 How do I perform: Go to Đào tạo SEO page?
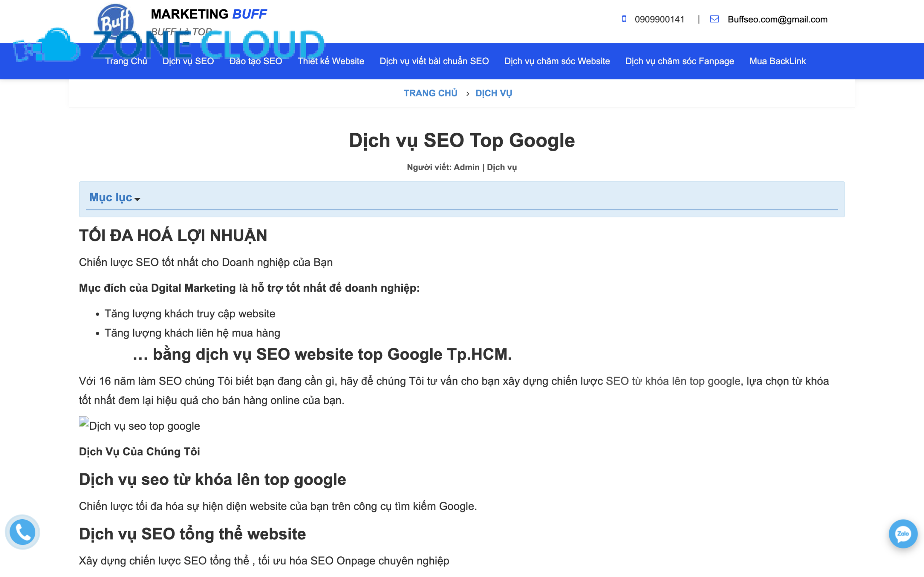256,61
